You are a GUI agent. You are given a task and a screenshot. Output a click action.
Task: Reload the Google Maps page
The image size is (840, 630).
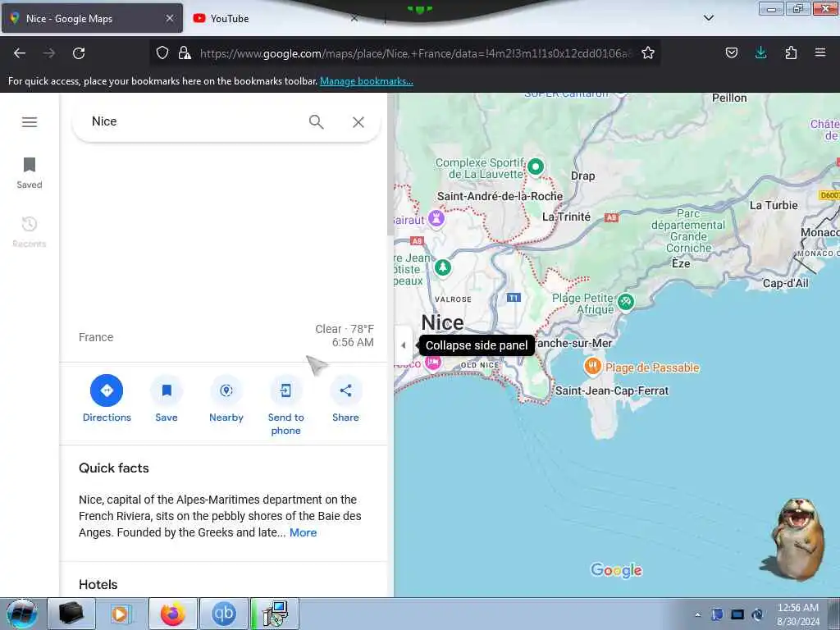coord(79,53)
